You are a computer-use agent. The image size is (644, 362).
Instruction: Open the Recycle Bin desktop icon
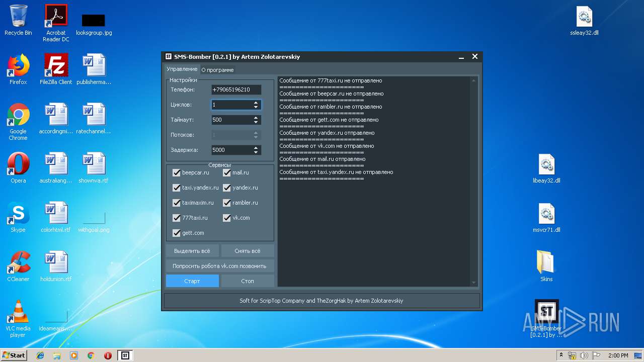(x=18, y=20)
